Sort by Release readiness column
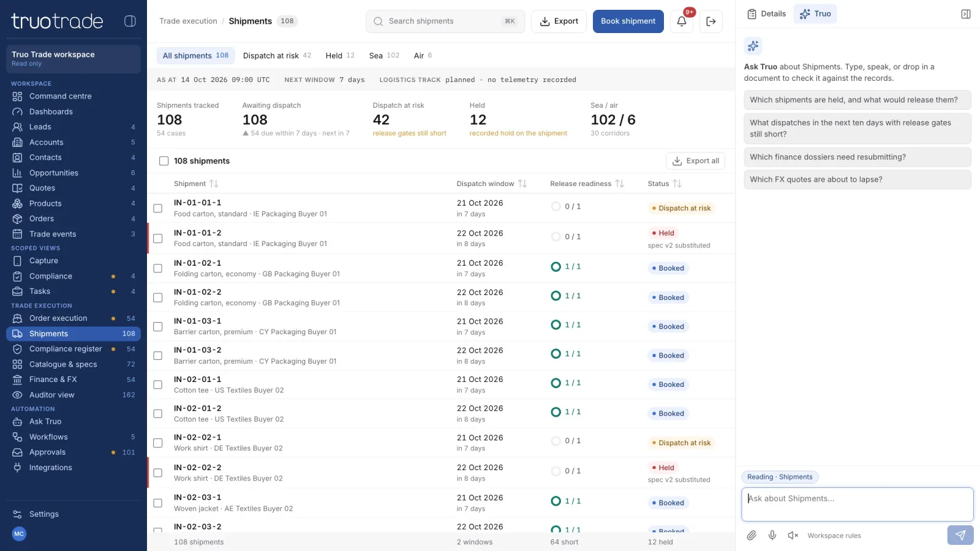Screen dimensions: 980x551 (587, 184)
